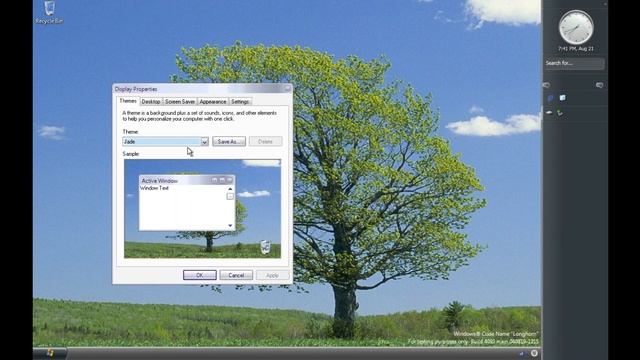
Task: Click the Start button on the taskbar
Action: tap(49, 353)
